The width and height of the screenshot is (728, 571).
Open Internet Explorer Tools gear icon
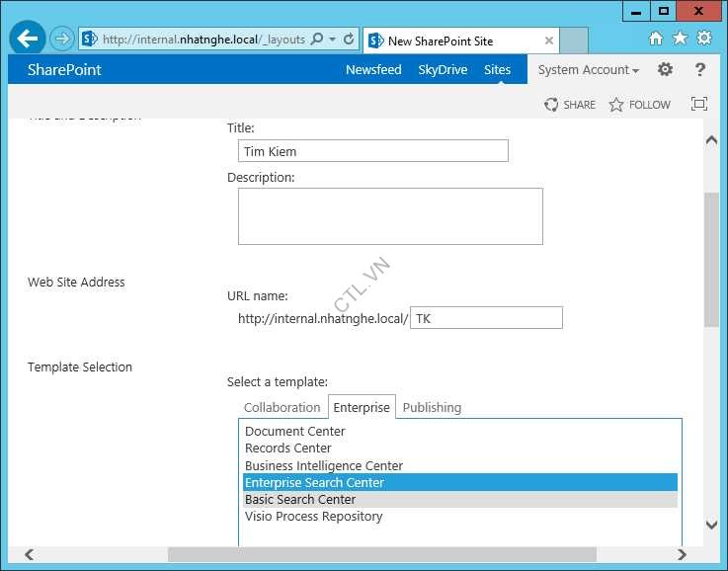coord(704,39)
